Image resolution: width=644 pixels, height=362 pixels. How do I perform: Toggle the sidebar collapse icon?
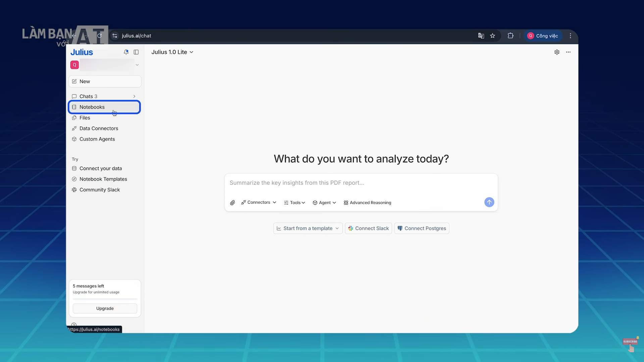point(136,52)
